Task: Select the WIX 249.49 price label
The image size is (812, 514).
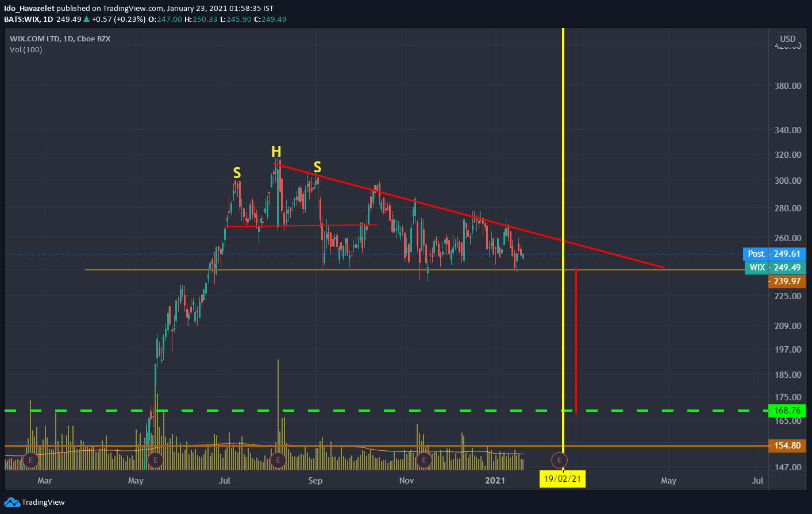Action: [x=775, y=268]
